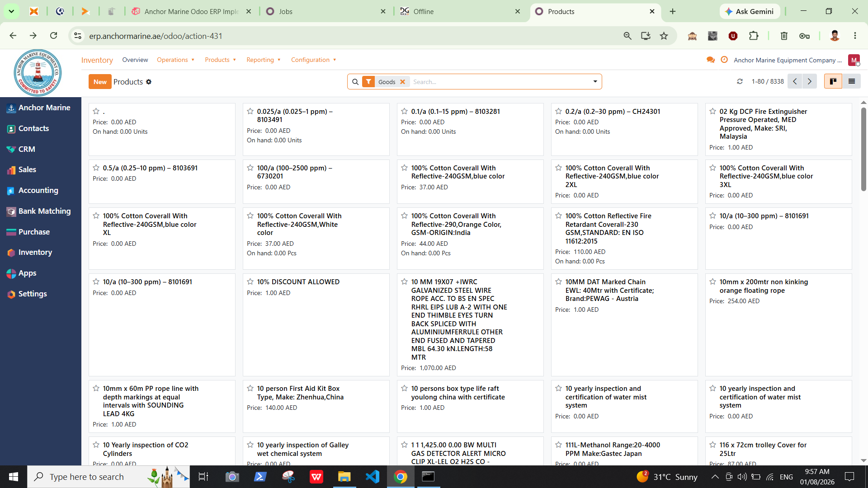Open the 10 persons box type life raft card
The width and height of the screenshot is (868, 488).
click(470, 406)
